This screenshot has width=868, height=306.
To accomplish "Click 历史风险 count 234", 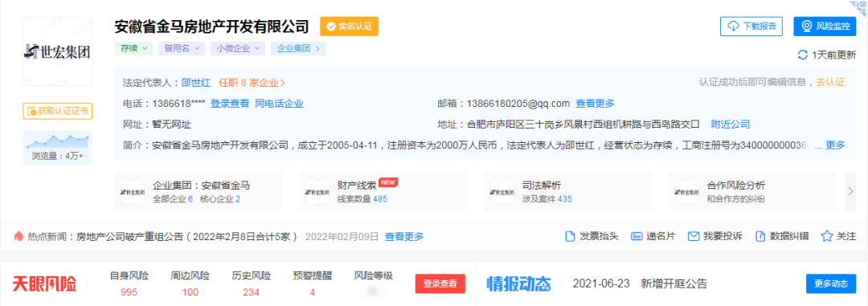I will coord(251,292).
